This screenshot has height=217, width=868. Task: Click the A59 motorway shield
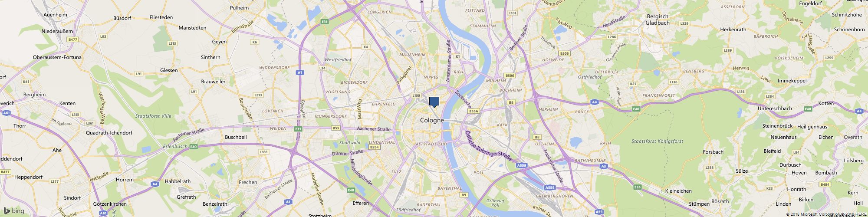tap(599, 212)
